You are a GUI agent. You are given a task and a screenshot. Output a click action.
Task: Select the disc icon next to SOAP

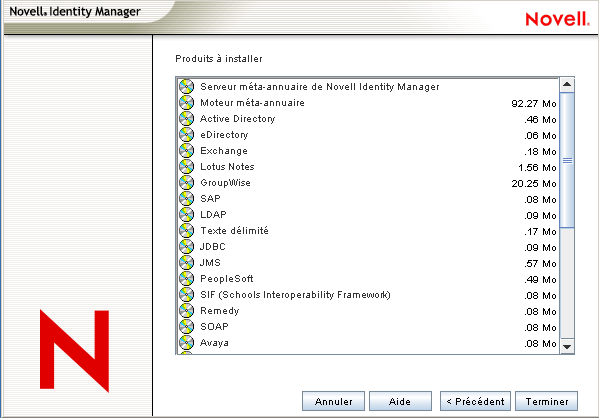click(186, 327)
